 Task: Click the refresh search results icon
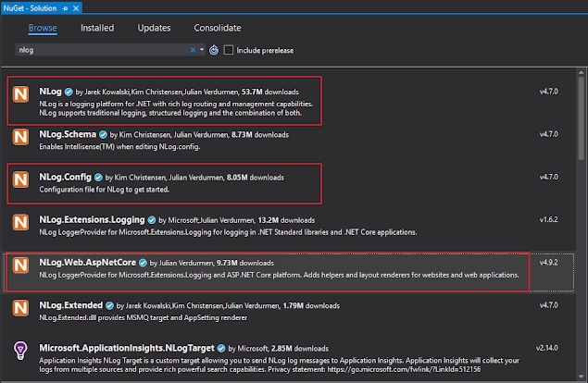(213, 49)
